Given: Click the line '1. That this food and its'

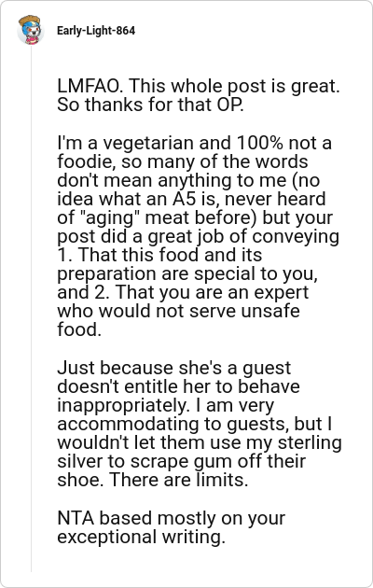Looking at the screenshot, I should pyautogui.click(x=159, y=255).
